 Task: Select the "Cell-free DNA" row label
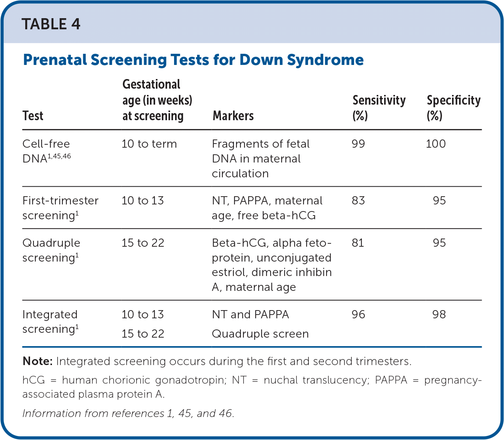(46, 151)
